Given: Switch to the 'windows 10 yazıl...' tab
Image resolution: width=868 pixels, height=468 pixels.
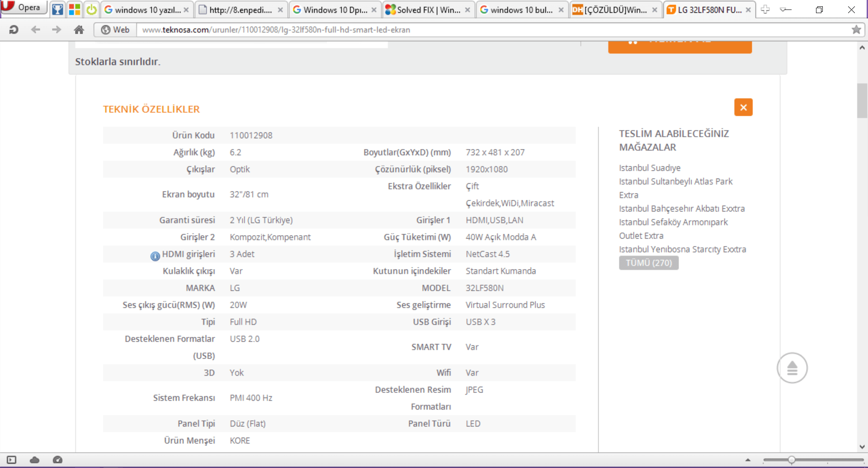Looking at the screenshot, I should (x=147, y=9).
